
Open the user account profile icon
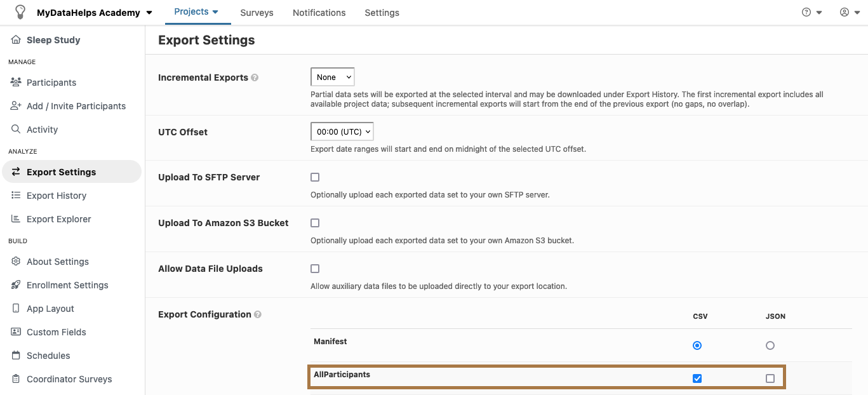[x=844, y=12]
